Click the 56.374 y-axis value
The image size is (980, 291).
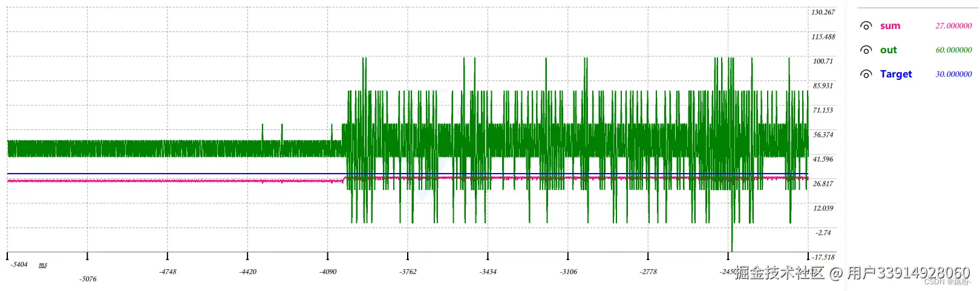pos(823,135)
